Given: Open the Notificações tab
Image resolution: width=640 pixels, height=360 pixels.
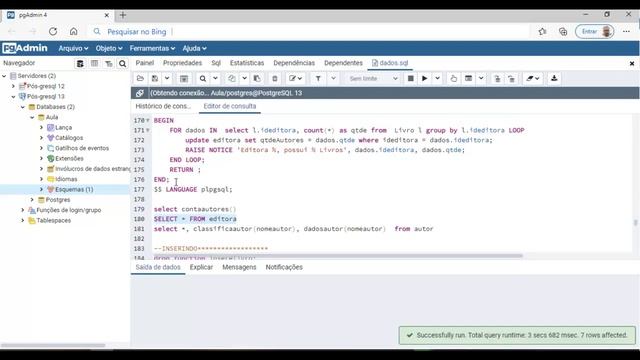Looking at the screenshot, I should coord(284,267).
